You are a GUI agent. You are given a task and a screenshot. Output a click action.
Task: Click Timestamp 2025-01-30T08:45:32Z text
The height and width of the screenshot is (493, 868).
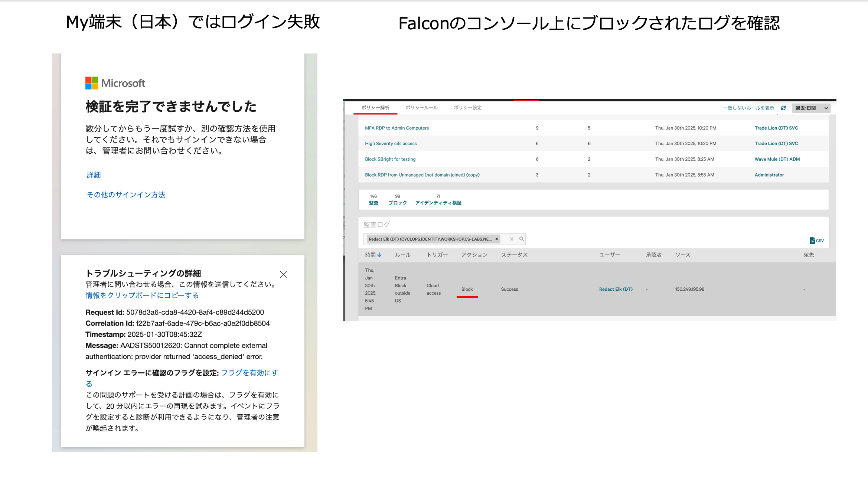(x=144, y=334)
